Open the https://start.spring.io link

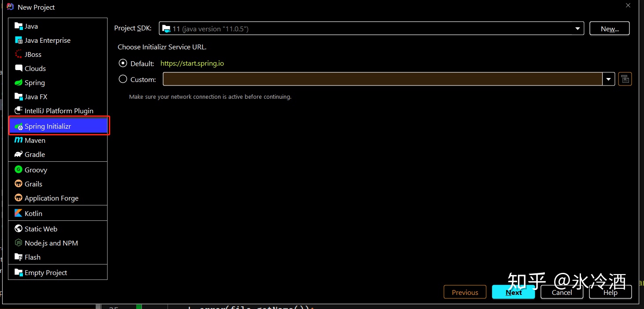[192, 63]
